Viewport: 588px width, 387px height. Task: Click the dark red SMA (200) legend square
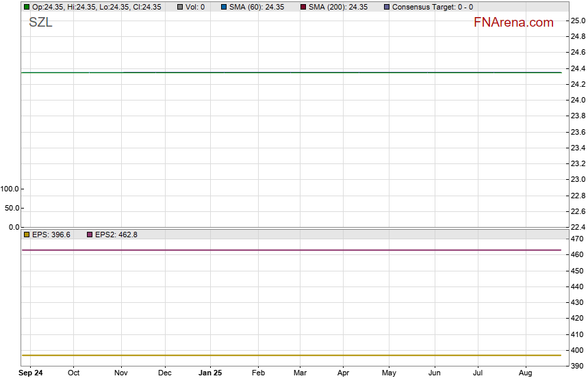[x=303, y=7]
